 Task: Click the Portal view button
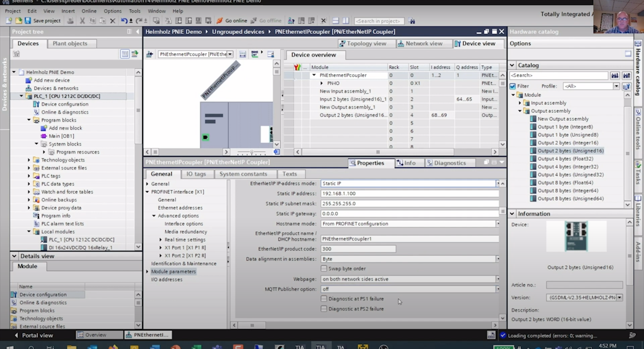coord(34,335)
